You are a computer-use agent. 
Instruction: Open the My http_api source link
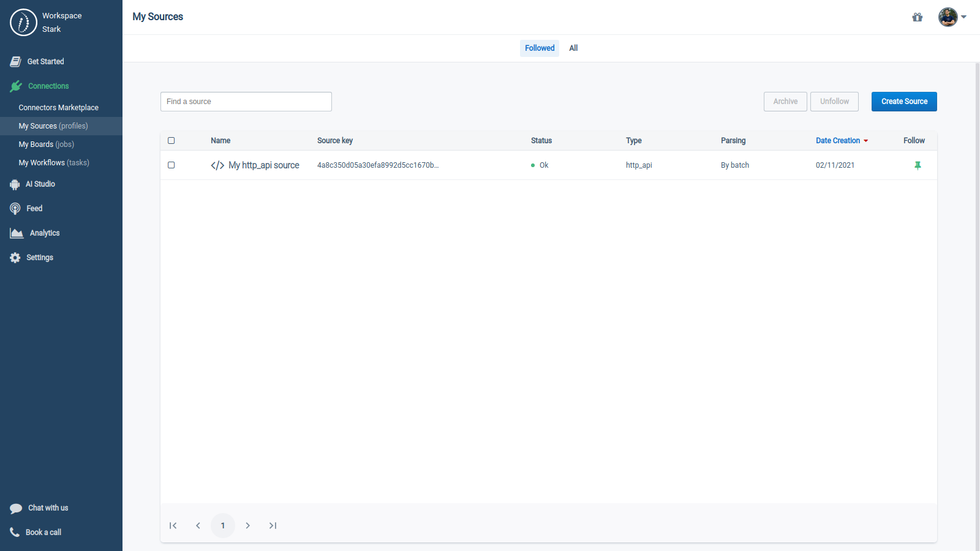click(x=264, y=165)
